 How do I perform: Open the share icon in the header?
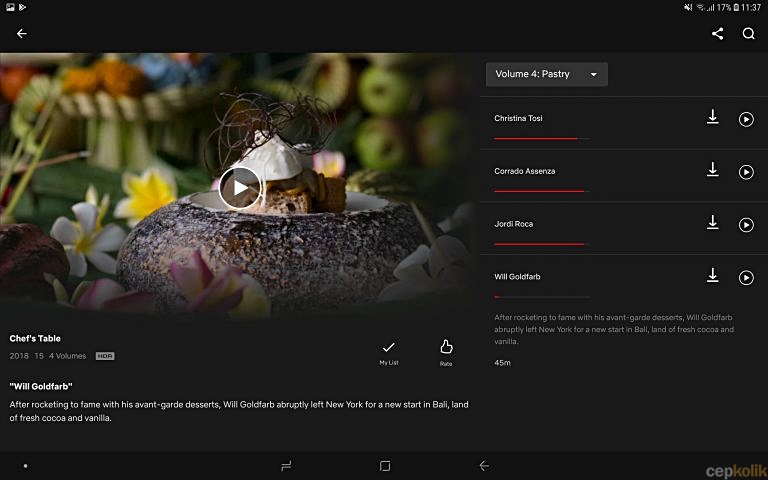718,33
